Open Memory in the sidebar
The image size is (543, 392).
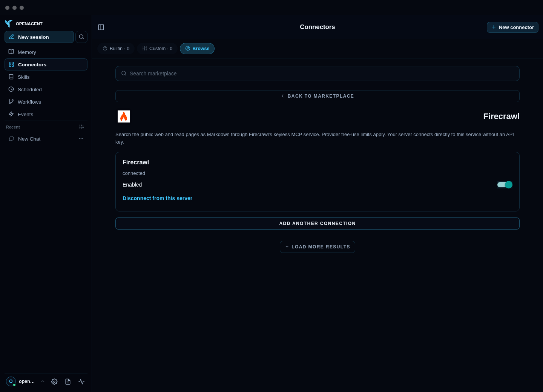click(x=46, y=52)
